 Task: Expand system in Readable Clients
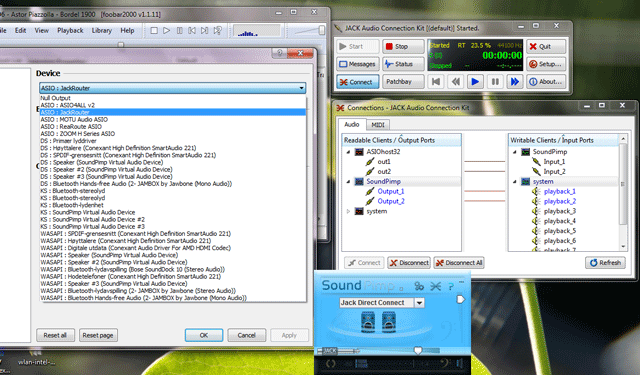(x=349, y=211)
